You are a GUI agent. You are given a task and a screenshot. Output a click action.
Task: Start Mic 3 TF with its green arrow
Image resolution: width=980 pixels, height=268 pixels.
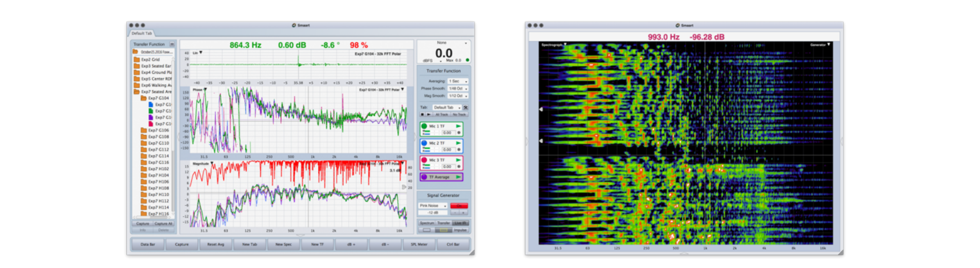click(x=458, y=160)
